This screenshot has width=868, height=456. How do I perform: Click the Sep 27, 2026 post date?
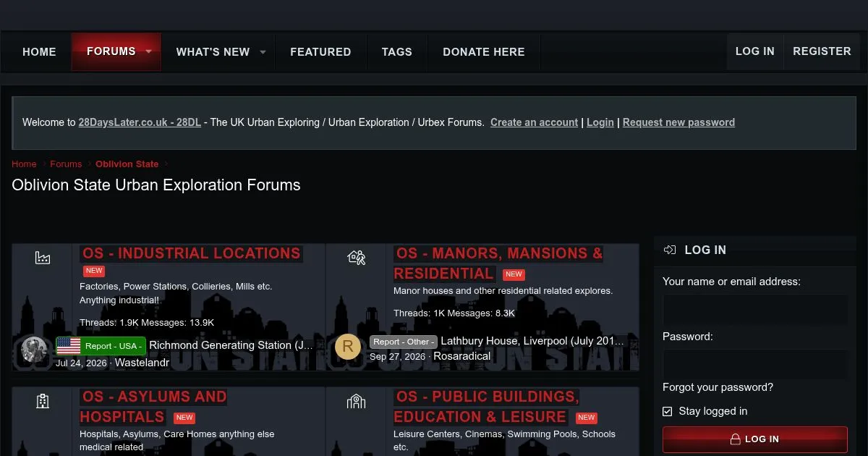pos(397,357)
